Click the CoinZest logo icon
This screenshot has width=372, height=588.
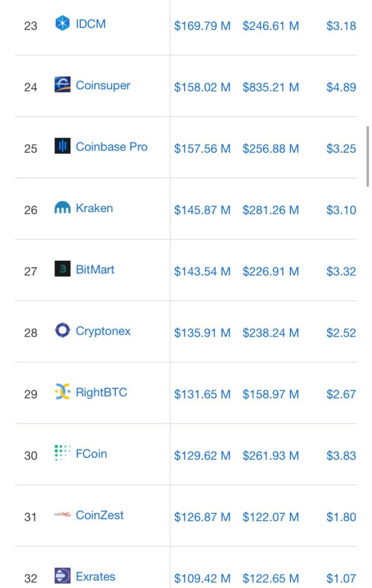pos(62,515)
